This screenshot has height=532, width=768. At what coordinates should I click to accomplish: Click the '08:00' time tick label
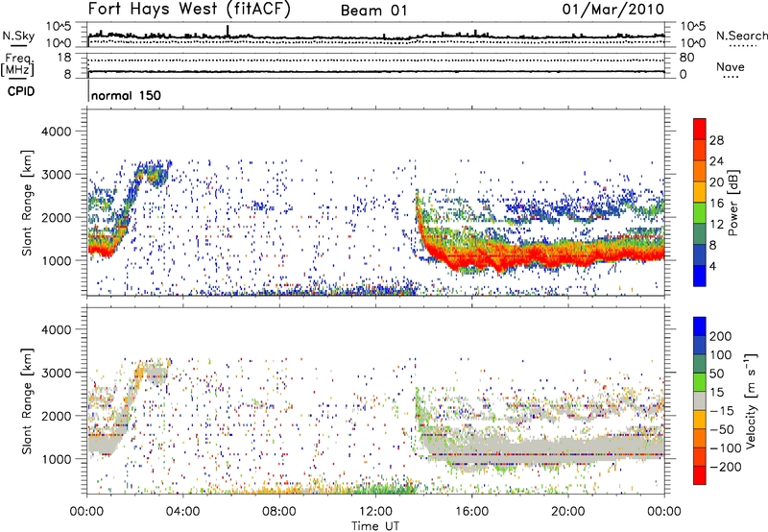279,512
